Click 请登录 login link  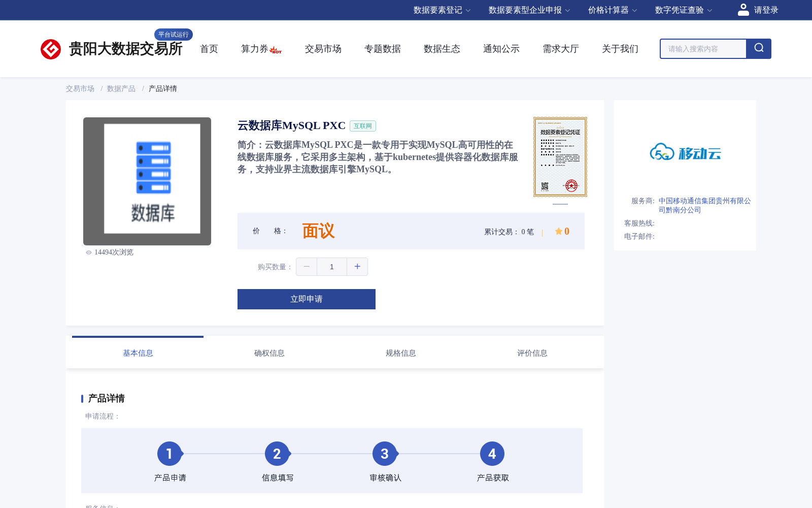(x=766, y=10)
